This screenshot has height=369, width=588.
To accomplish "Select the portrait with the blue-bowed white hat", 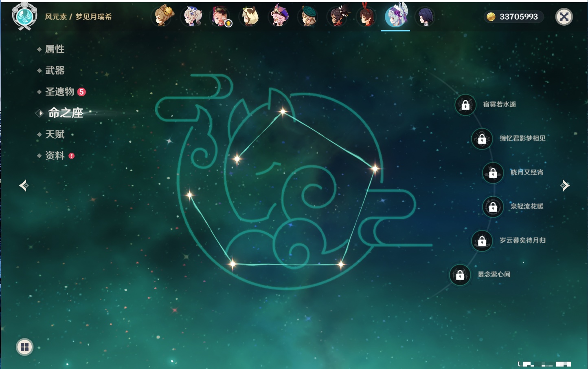I will [192, 16].
